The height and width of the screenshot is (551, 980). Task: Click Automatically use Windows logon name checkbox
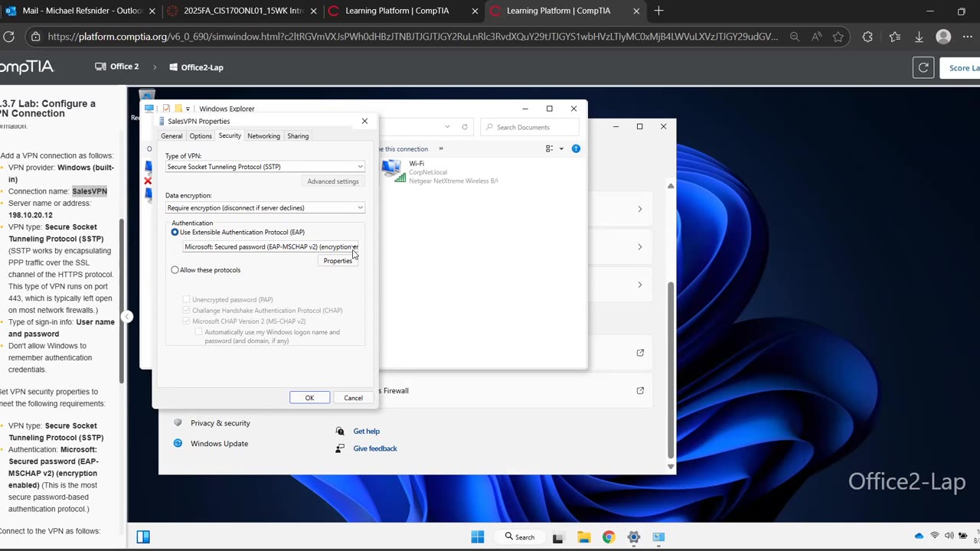point(199,332)
